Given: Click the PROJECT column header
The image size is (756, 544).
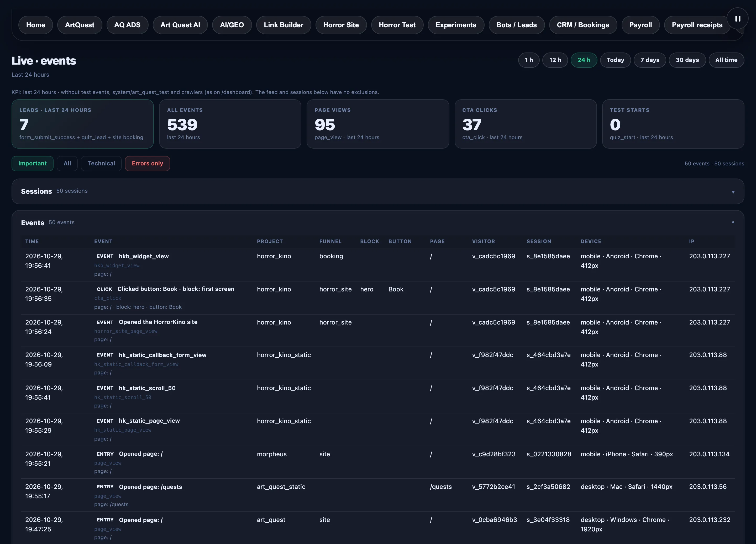Looking at the screenshot, I should 270,241.
